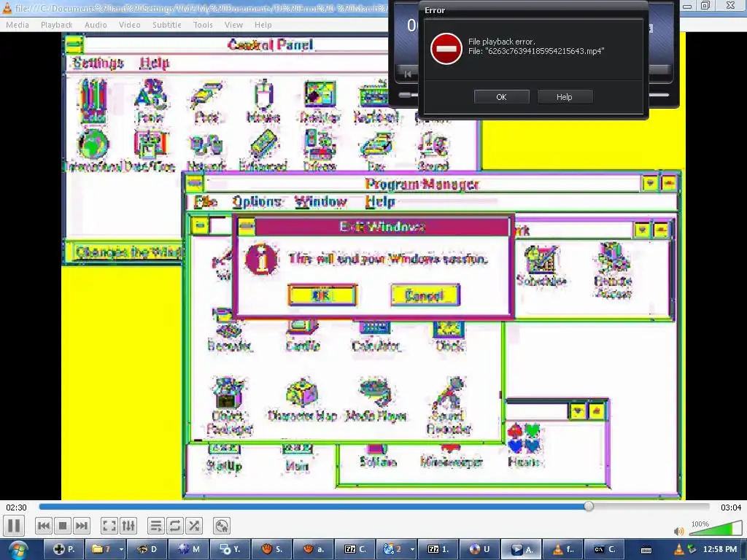
Task: Toggle random shuffle playback
Action: 194,526
